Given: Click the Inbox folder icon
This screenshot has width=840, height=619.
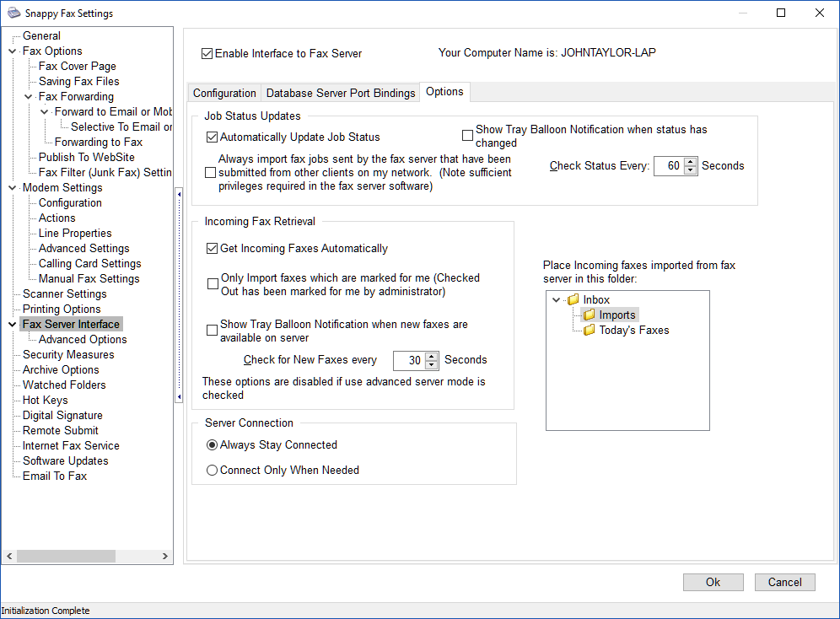Looking at the screenshot, I should pos(573,300).
